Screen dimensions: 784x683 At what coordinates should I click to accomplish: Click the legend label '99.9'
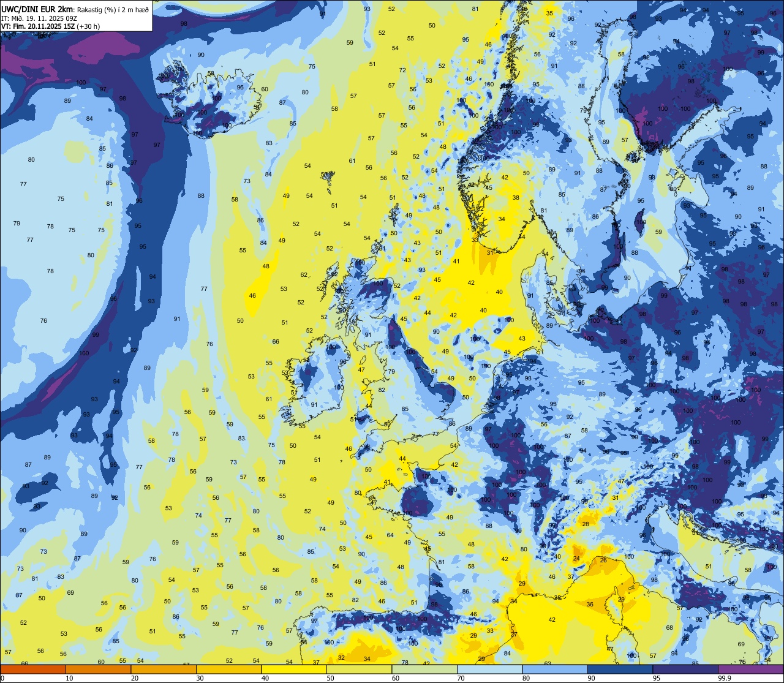pos(725,678)
